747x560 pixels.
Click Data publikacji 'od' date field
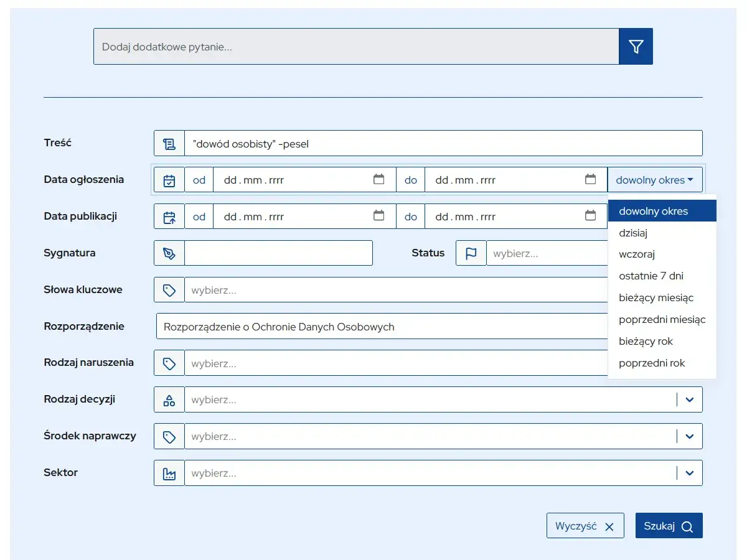pyautogui.click(x=304, y=217)
